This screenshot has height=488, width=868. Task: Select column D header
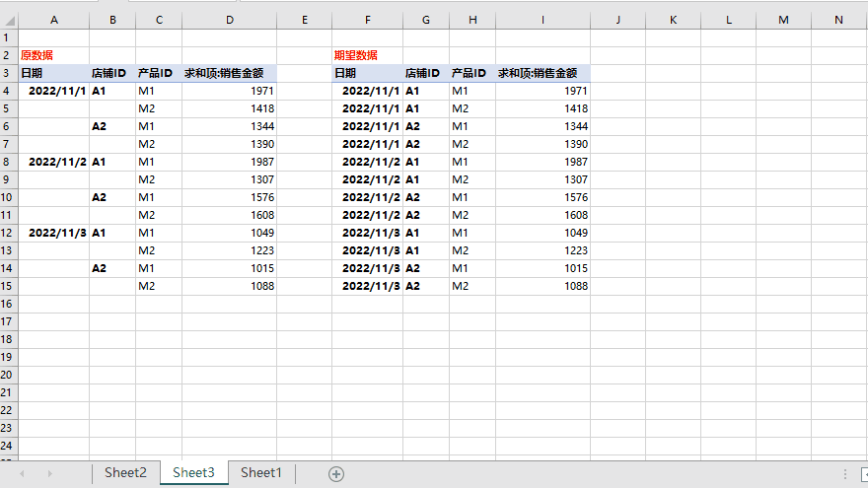229,20
